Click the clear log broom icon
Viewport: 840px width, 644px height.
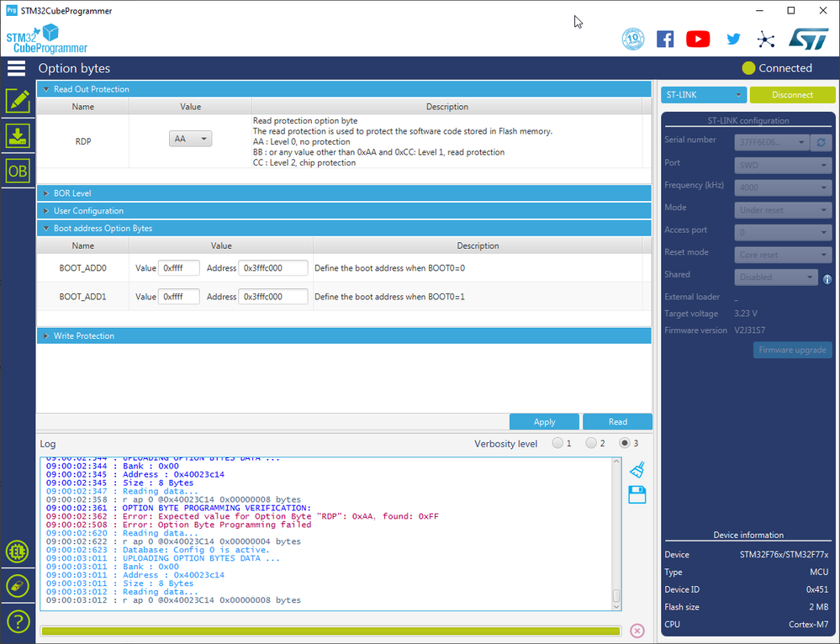tap(637, 469)
